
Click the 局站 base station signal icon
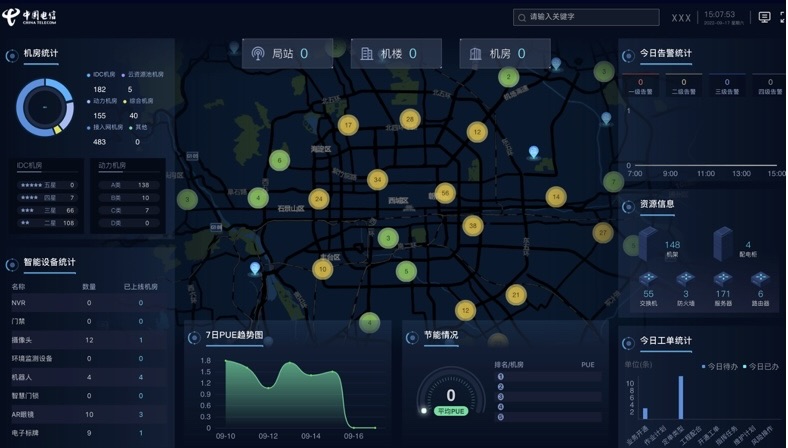tap(257, 54)
